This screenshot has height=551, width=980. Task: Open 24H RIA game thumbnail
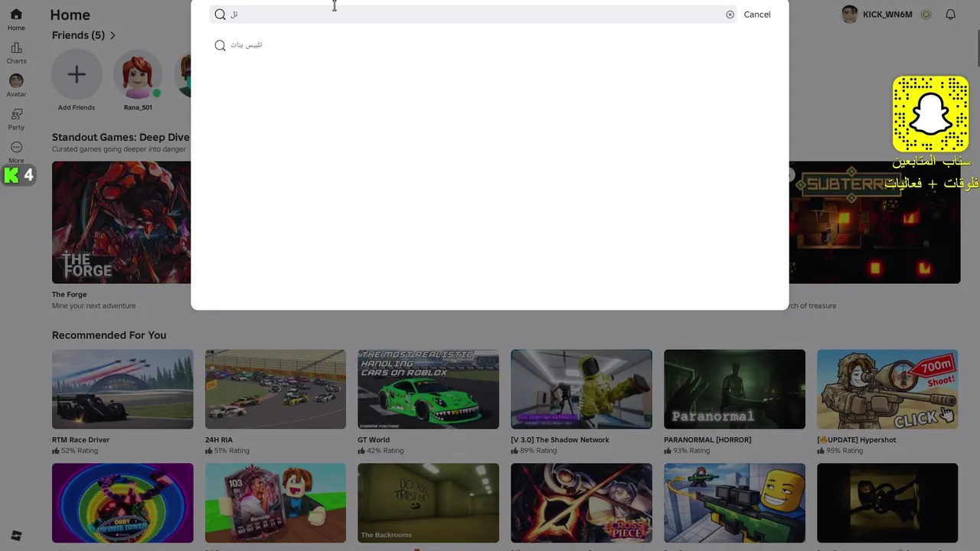(276, 390)
